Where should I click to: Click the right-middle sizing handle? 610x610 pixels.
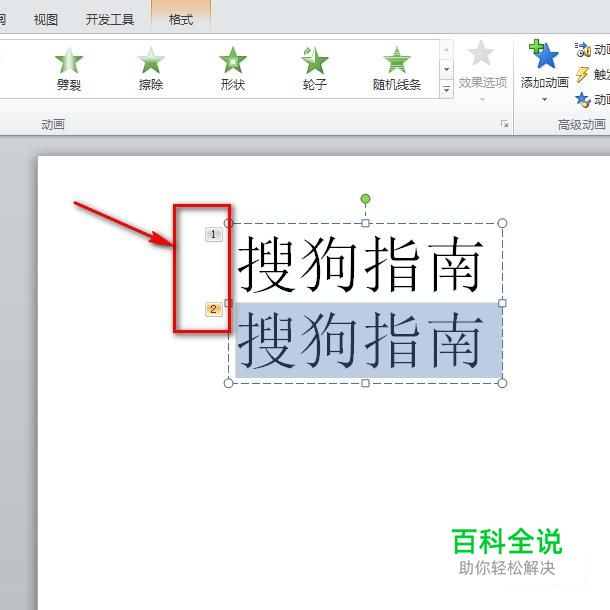tap(502, 303)
